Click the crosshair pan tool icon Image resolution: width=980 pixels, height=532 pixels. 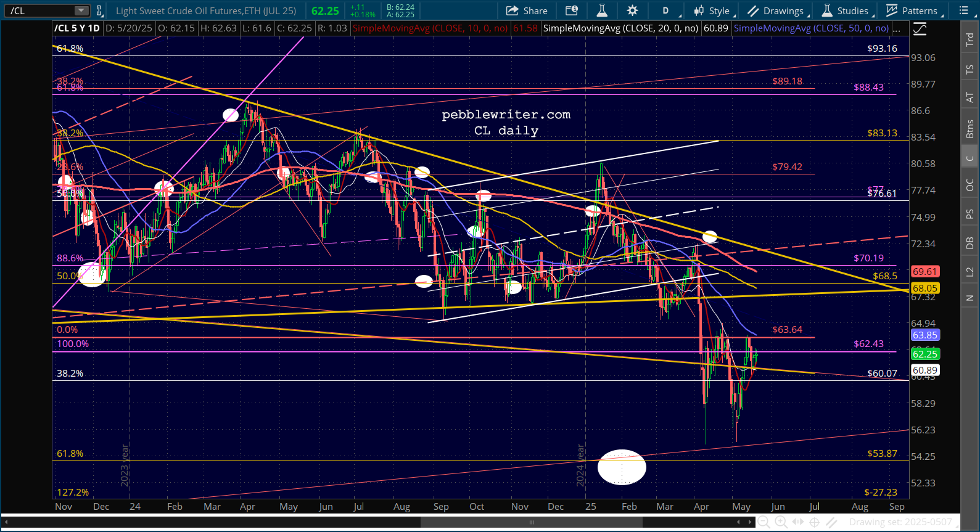pos(814,522)
